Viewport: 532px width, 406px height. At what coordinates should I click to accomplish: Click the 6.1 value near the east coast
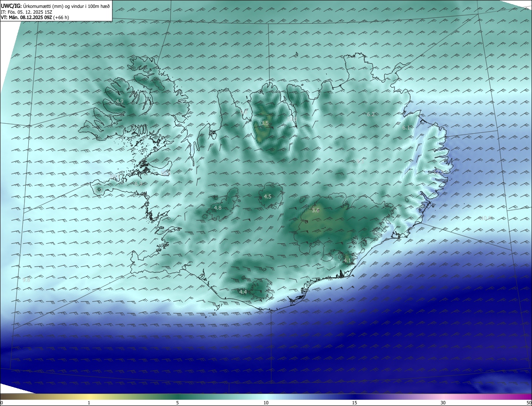click(406, 128)
